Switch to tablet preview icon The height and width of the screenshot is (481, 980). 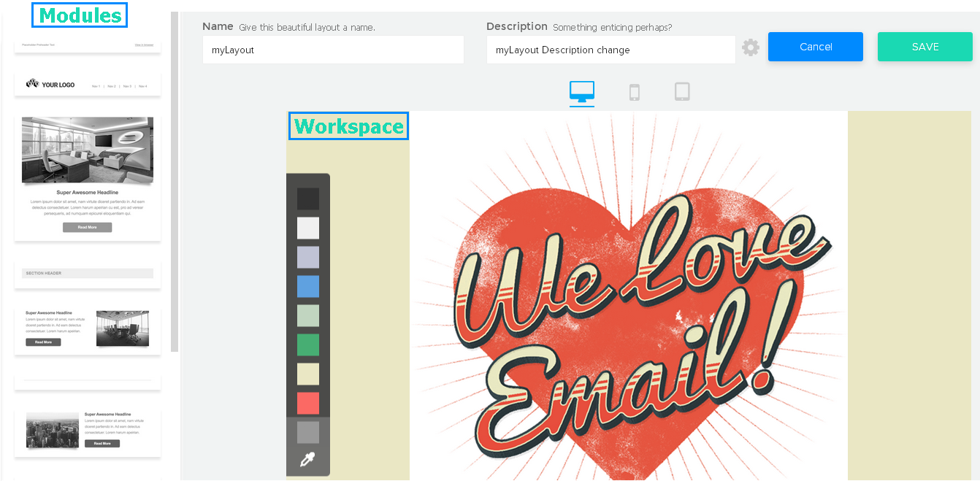click(x=682, y=92)
